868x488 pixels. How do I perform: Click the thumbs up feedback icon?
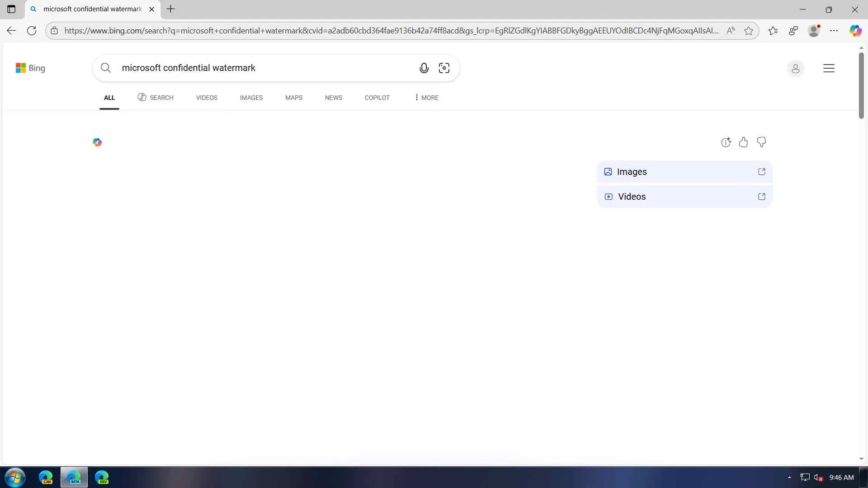(x=743, y=142)
